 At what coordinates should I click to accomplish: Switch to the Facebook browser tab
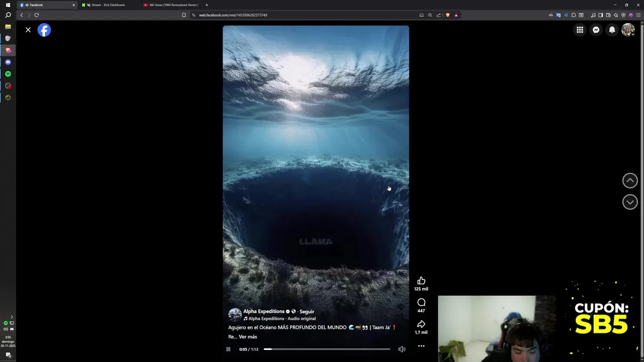(x=46, y=5)
